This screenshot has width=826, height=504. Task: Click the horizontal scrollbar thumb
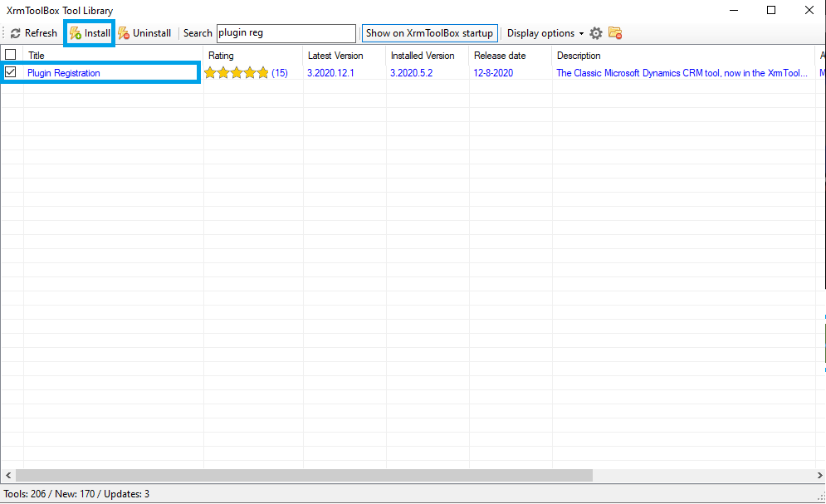pyautogui.click(x=304, y=475)
